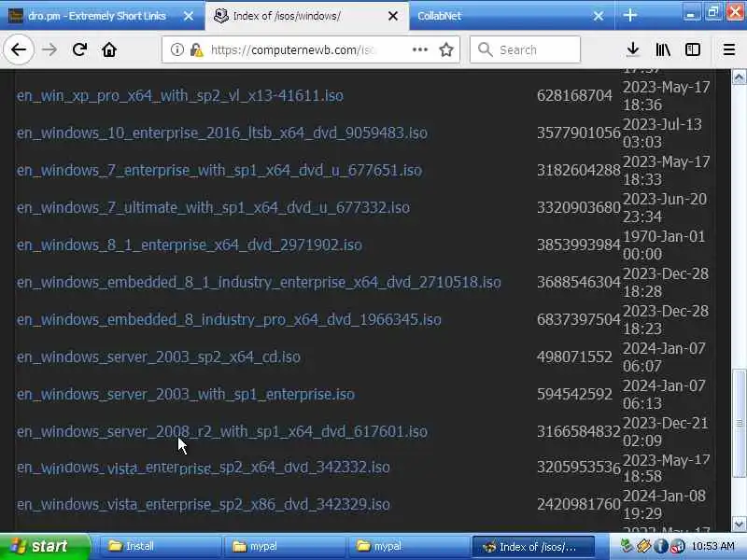This screenshot has width=747, height=560.
Task: Open en_windows_server_2003_sp2_x64_cd.iso
Action: 158,357
